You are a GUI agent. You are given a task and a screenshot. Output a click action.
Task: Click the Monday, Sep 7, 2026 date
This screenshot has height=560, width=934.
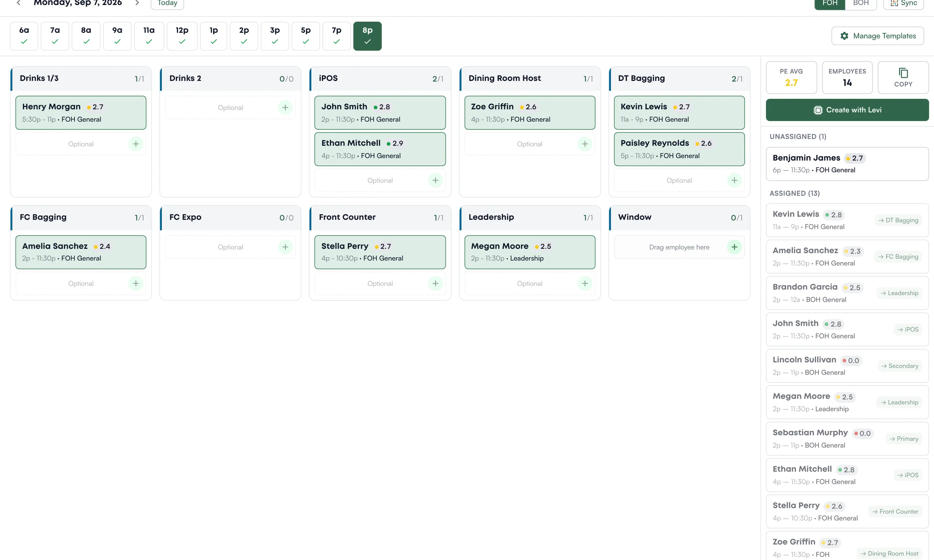pyautogui.click(x=78, y=3)
